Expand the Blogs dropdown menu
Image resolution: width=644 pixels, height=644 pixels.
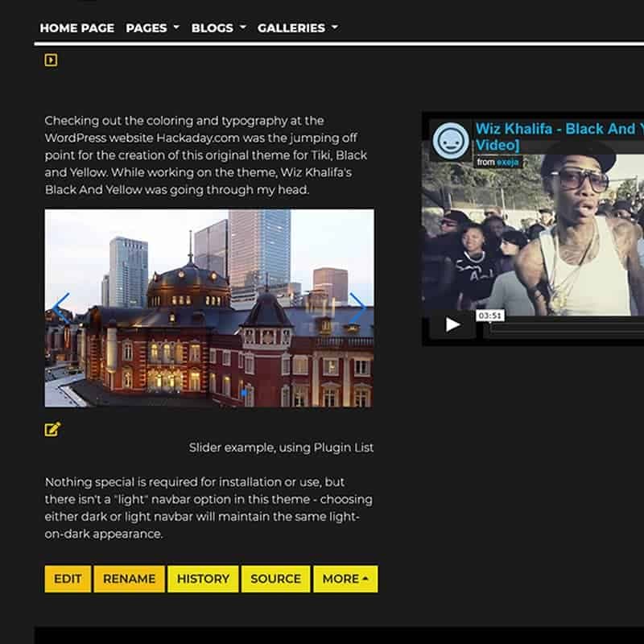tap(217, 27)
